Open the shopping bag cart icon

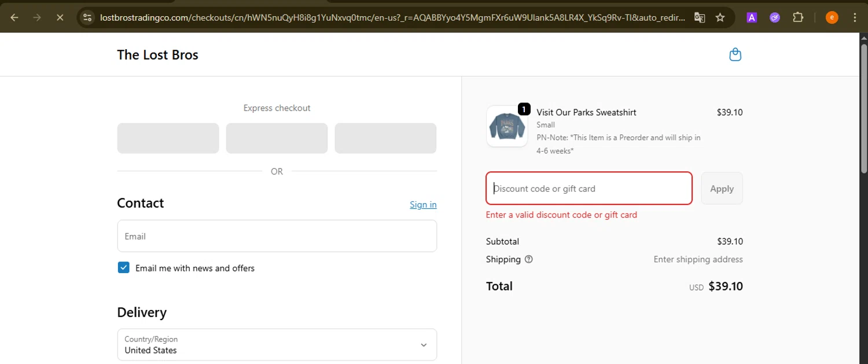[x=735, y=54]
